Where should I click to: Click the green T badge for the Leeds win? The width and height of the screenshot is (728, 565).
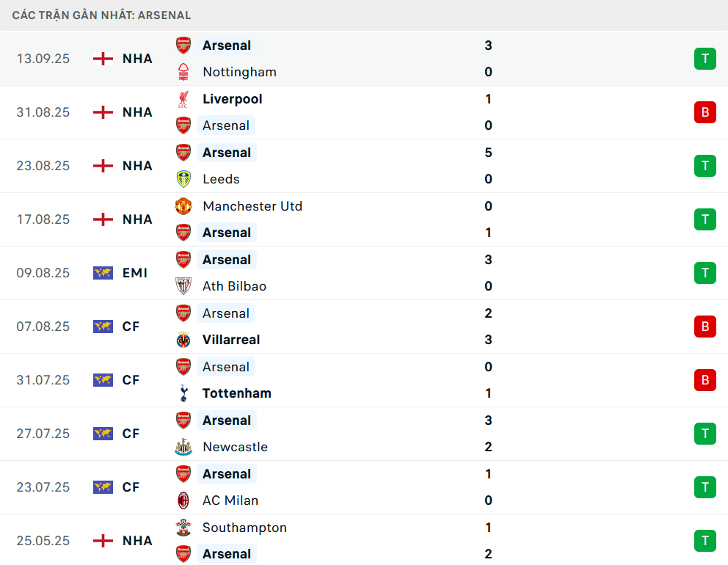[x=705, y=166]
